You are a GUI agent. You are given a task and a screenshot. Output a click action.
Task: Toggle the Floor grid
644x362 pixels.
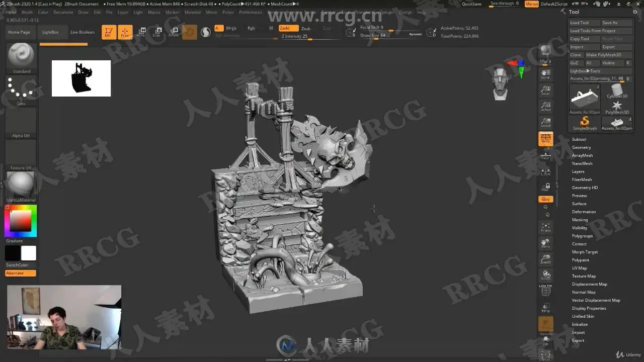pos(545,155)
